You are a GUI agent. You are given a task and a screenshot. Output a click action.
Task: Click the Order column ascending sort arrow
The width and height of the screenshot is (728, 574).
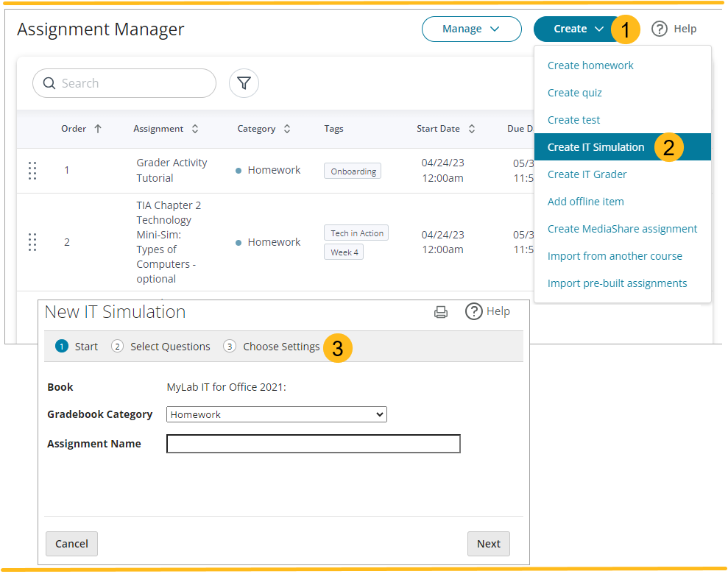point(99,128)
